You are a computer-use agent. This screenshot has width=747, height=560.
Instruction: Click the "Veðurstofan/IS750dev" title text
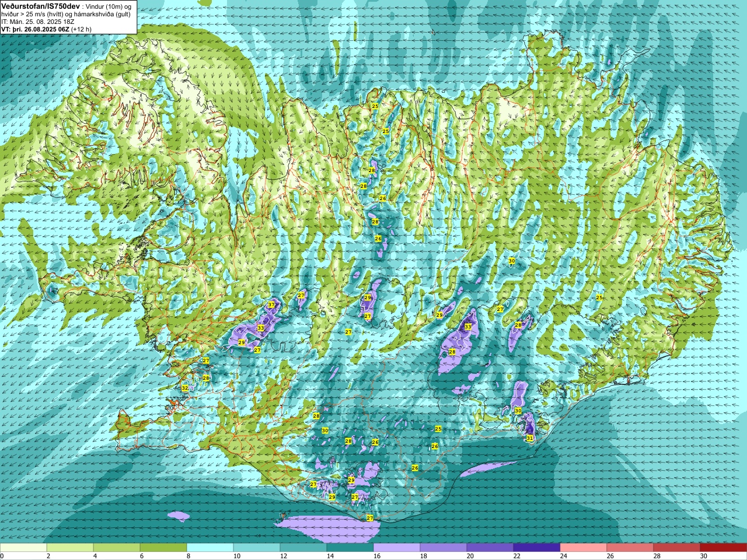click(x=40, y=5)
